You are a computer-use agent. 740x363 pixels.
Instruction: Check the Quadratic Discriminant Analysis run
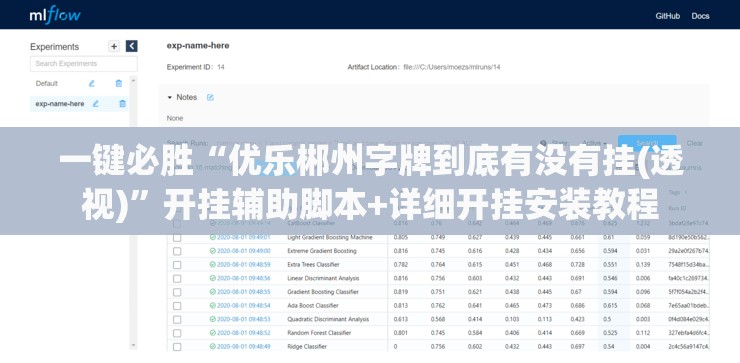coord(177,320)
